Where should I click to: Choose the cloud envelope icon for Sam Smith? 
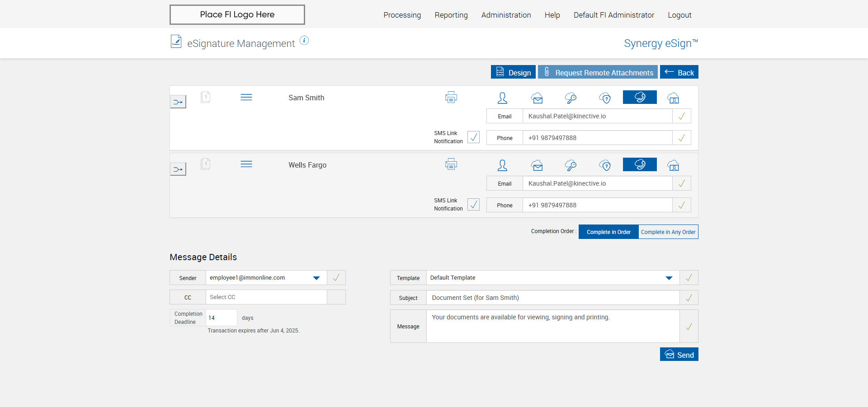537,98
